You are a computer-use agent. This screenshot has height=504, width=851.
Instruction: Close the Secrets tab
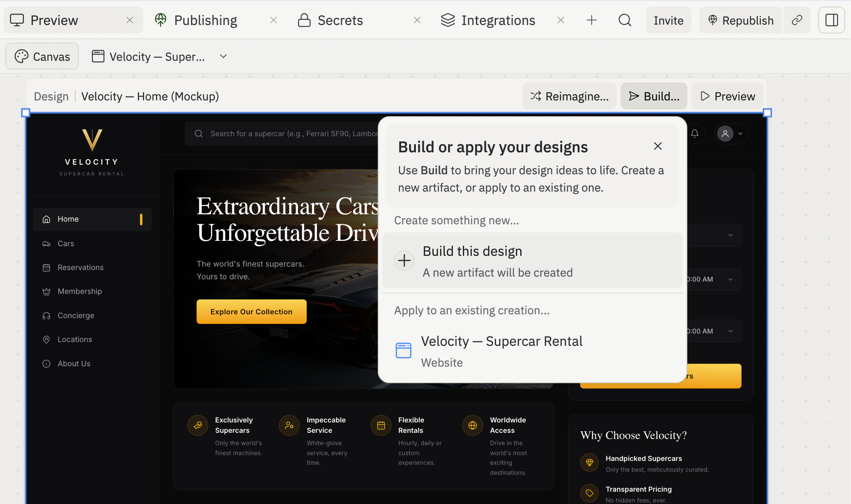click(x=417, y=20)
